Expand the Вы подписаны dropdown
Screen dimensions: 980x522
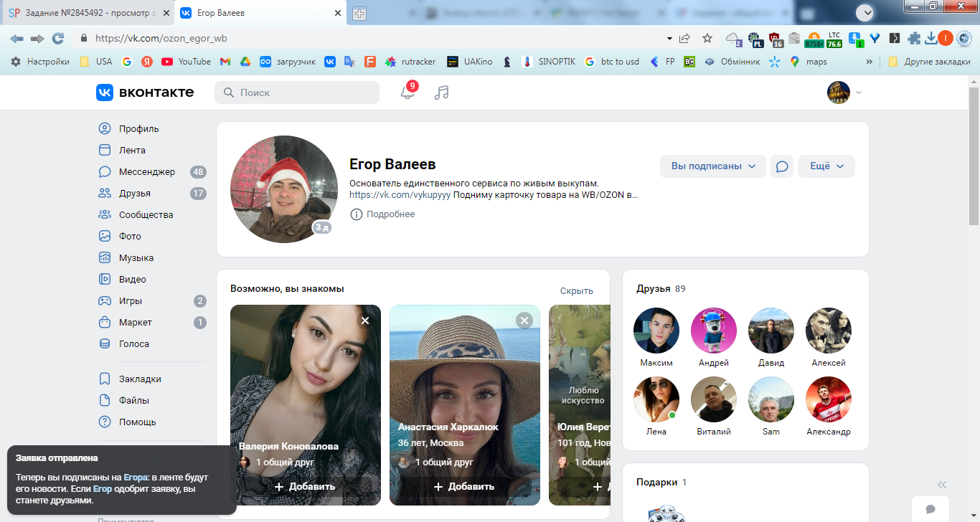pos(713,166)
